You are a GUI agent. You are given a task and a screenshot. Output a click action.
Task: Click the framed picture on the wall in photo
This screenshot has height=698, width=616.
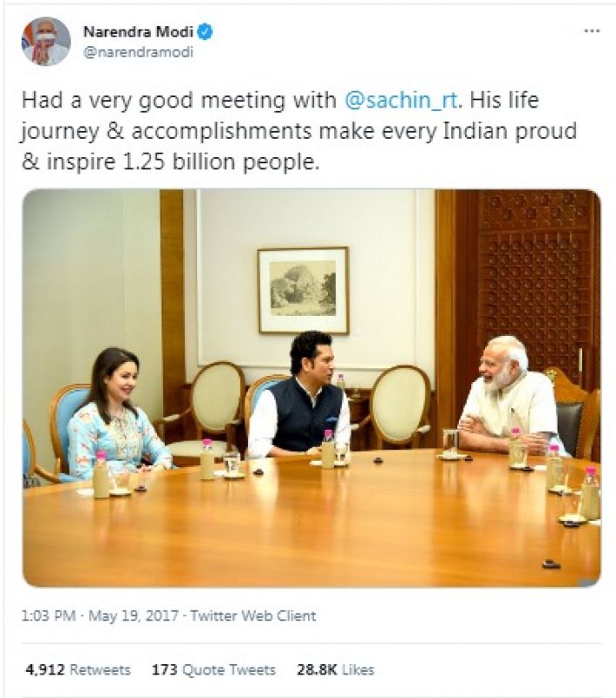click(x=303, y=290)
